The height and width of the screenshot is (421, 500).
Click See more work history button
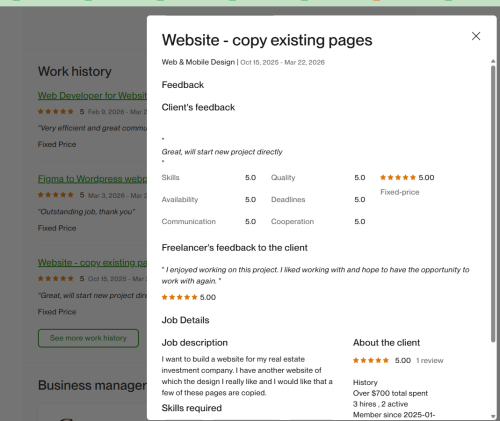pos(88,338)
